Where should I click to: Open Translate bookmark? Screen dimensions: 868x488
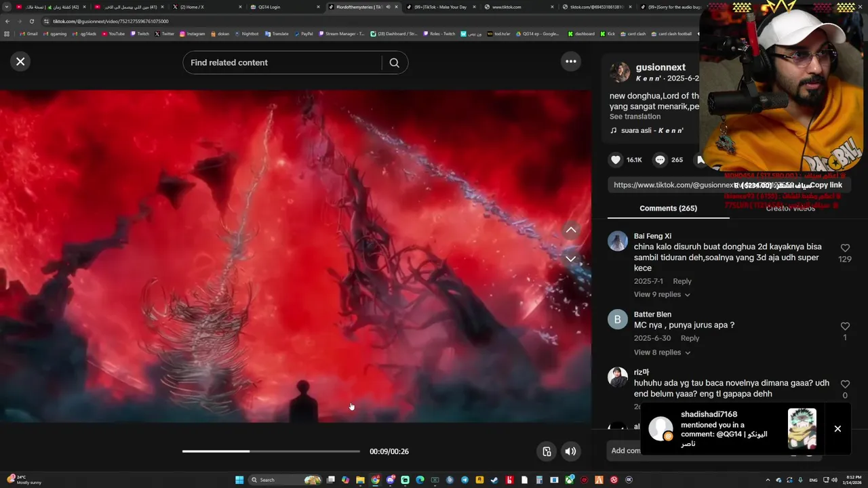[x=277, y=33]
